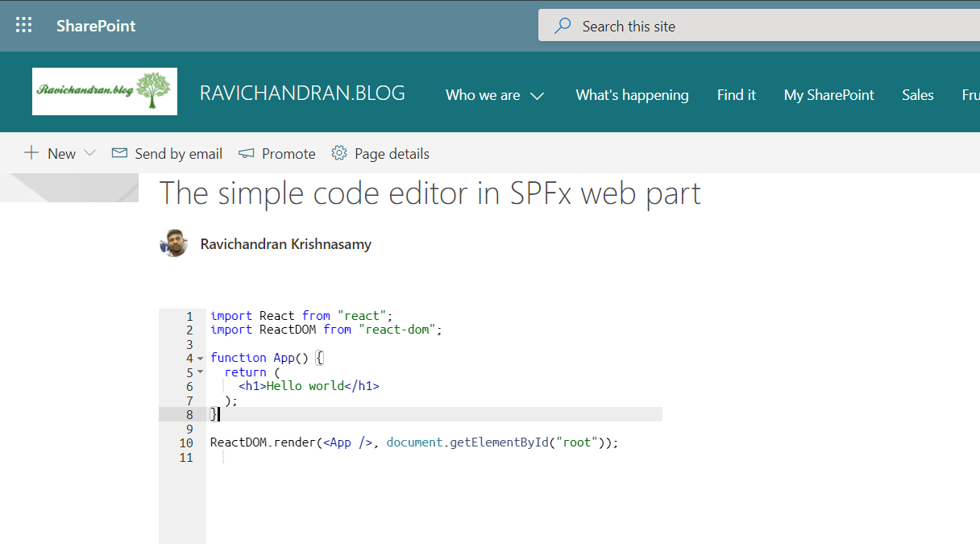Open the New dropdown arrow
The image size is (980, 544).
click(x=89, y=153)
